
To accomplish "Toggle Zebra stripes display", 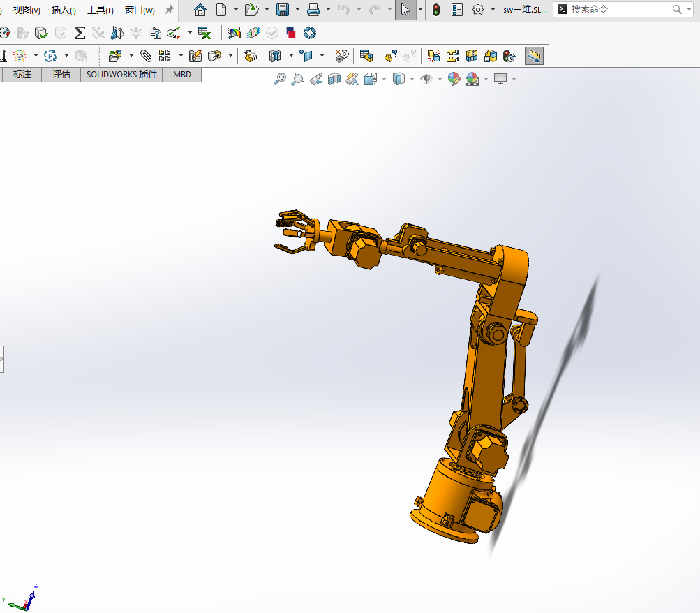I will pos(253,33).
